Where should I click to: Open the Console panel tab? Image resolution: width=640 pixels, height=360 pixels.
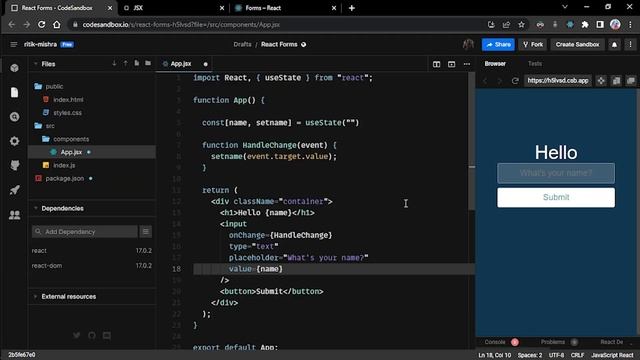[x=495, y=342]
